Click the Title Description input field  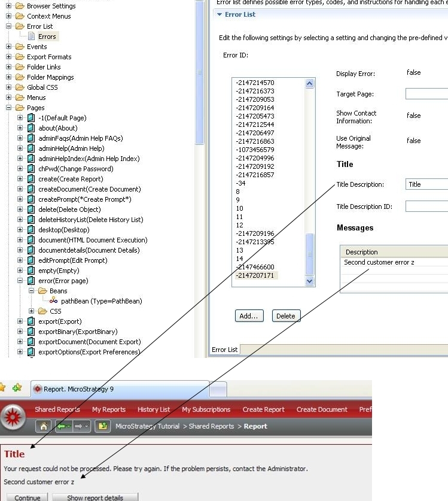point(426,184)
